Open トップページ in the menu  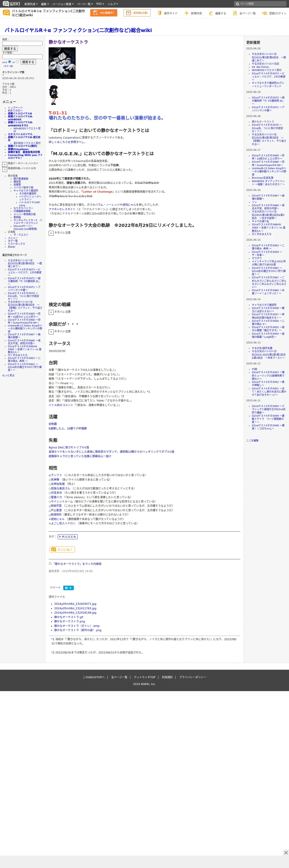15,108
